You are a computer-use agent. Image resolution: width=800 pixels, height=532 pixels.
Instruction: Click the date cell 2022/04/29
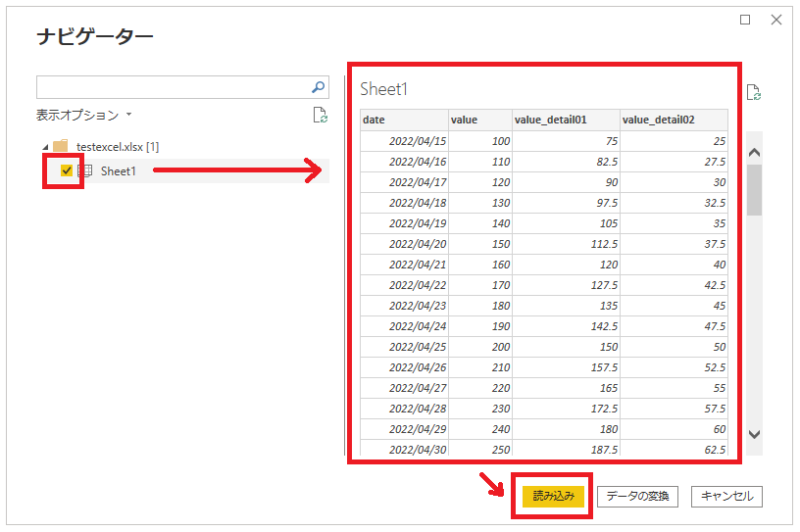[x=404, y=429]
